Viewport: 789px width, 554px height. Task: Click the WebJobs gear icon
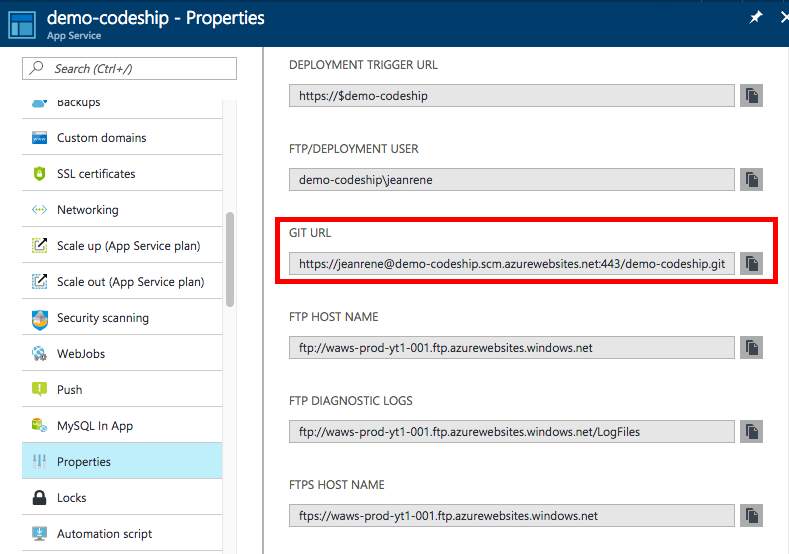click(39, 354)
